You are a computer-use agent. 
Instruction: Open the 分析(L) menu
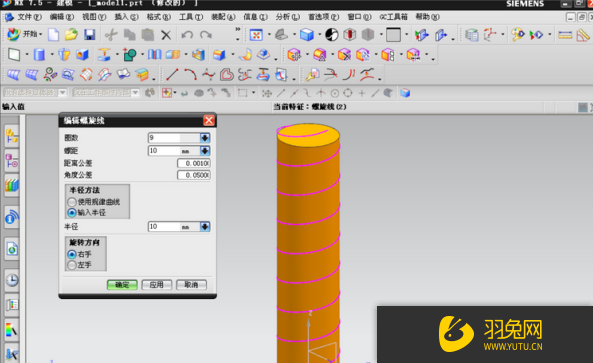point(288,17)
